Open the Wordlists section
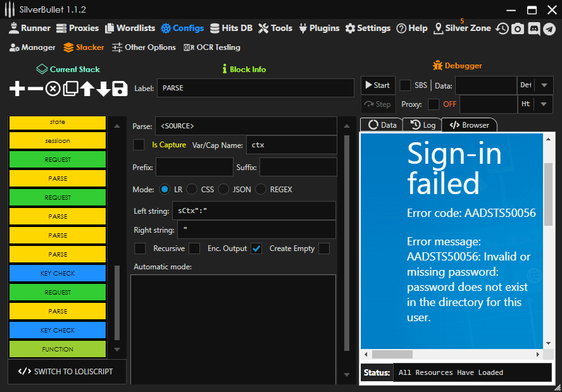The image size is (562, 392). [x=130, y=28]
